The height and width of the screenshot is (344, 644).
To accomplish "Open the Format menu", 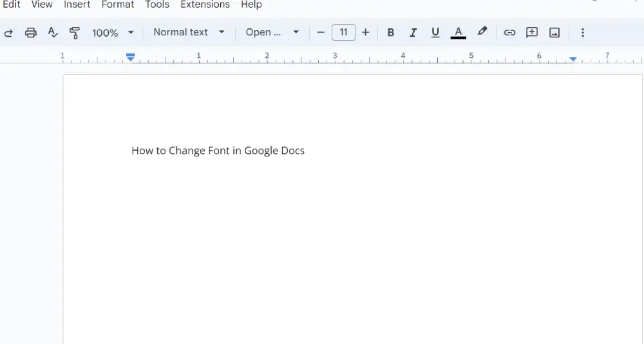I will pyautogui.click(x=118, y=5).
